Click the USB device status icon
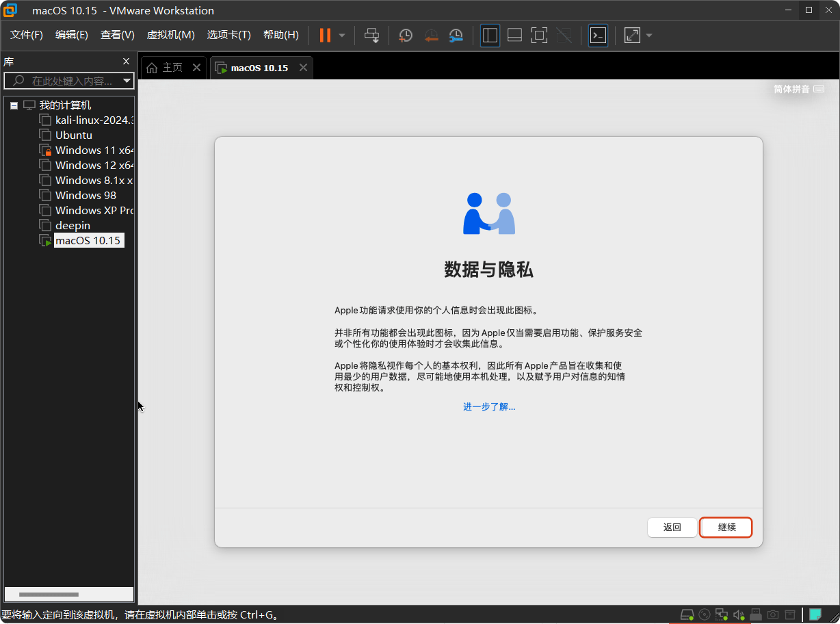840x624 pixels. (756, 614)
